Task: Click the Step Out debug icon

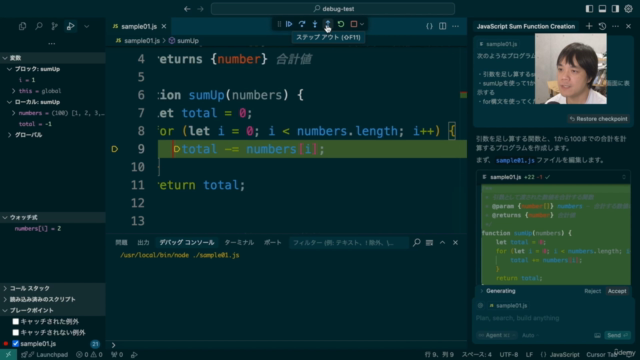Action: tap(327, 24)
